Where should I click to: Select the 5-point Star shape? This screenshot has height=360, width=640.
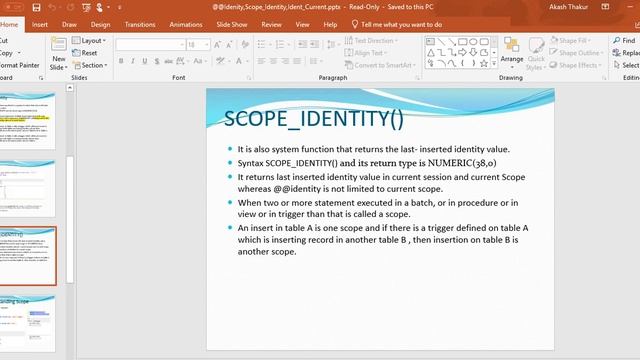pos(484,63)
